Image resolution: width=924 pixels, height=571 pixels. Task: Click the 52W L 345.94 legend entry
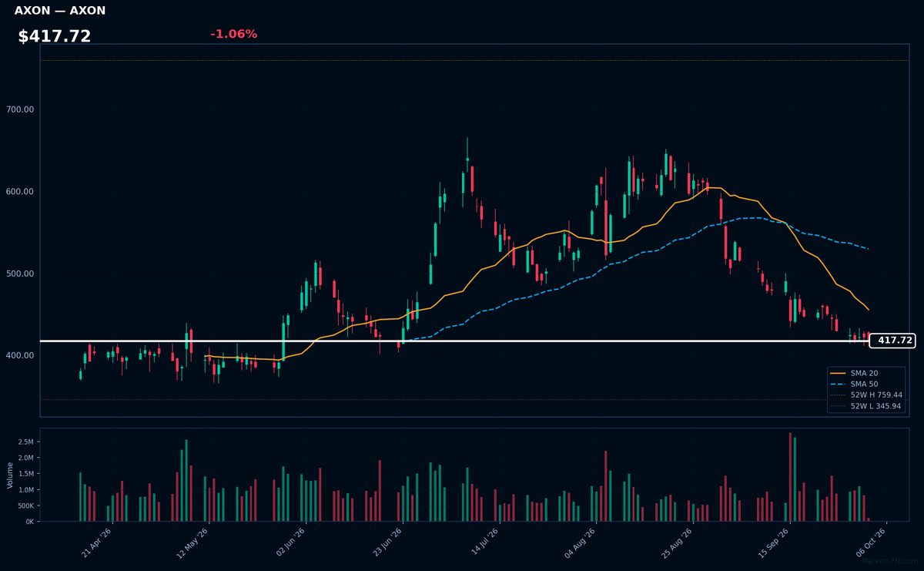[866, 406]
